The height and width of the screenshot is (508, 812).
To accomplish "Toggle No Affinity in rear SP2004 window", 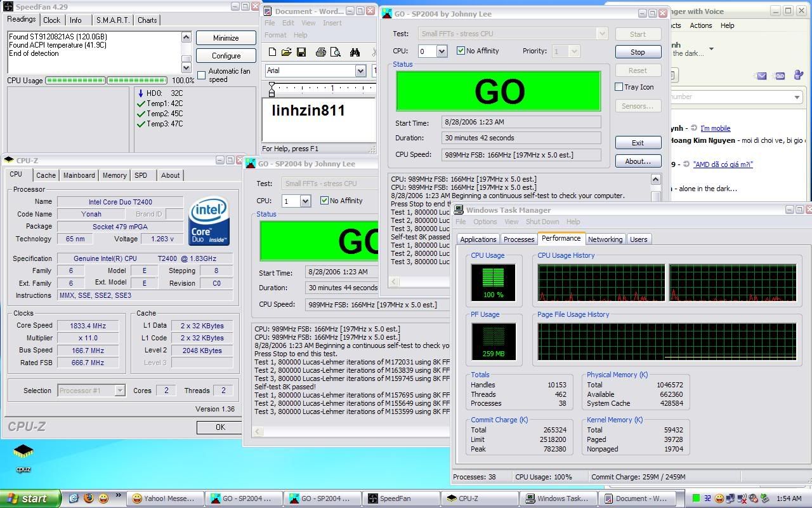I will (x=325, y=201).
